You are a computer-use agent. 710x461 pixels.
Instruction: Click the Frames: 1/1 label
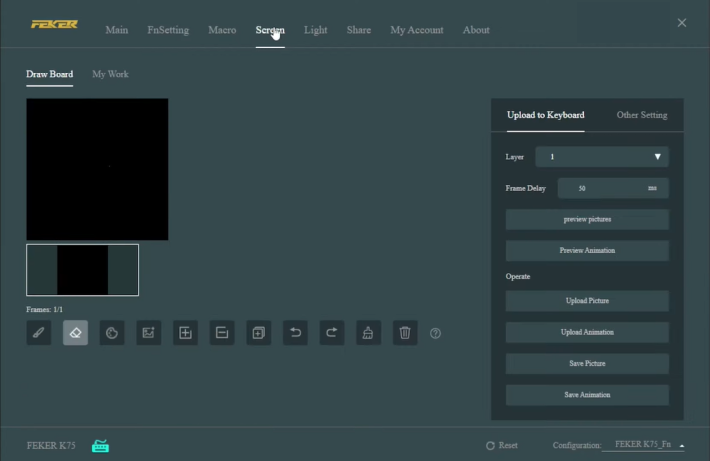pyautogui.click(x=44, y=310)
